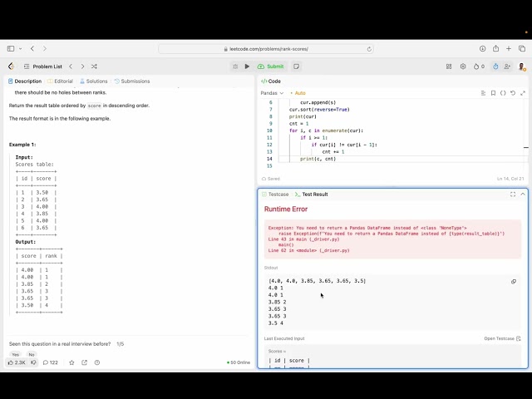Viewport: 532px width, 399px height.
Task: Maximize the test result panel
Action: tap(513, 194)
